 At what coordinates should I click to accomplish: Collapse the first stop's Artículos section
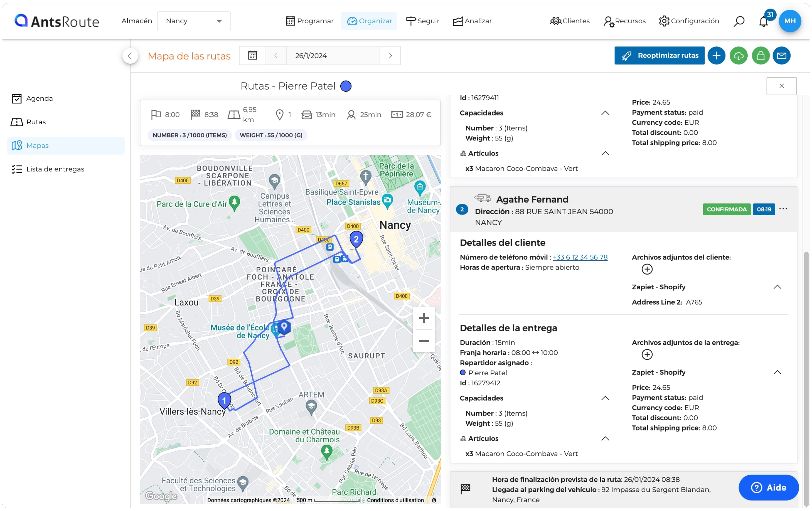[605, 153]
